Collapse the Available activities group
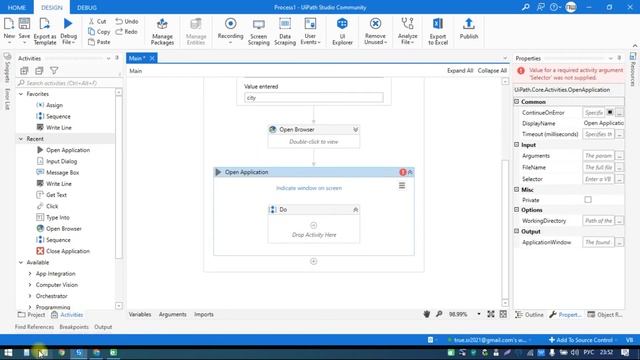Screen dimensions: 640x360 (x=21, y=262)
